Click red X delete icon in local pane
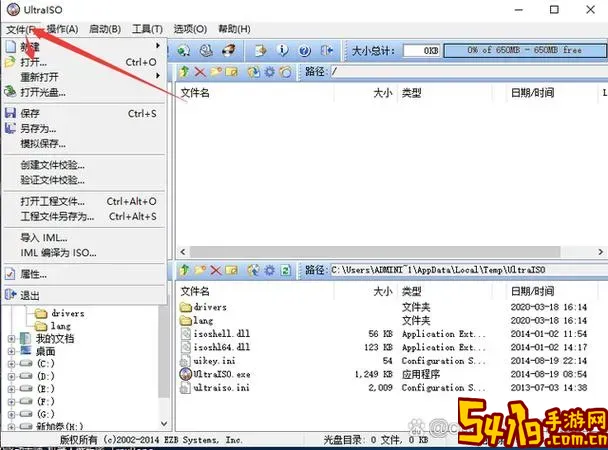This screenshot has height=450, width=608. click(216, 270)
